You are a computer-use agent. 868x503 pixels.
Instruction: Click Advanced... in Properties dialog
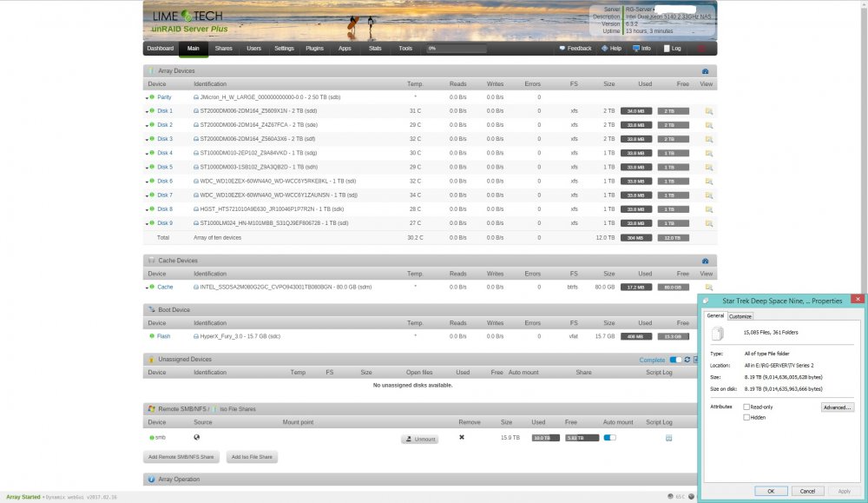[x=837, y=407]
